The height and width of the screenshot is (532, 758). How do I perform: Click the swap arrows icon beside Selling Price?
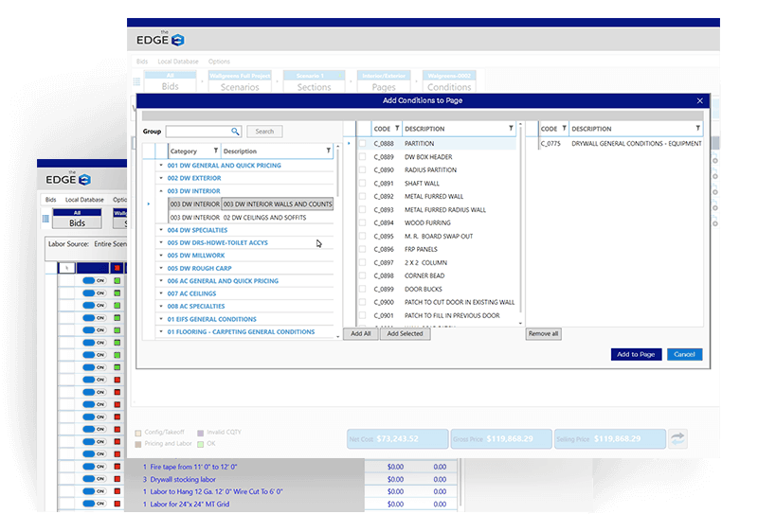(677, 438)
